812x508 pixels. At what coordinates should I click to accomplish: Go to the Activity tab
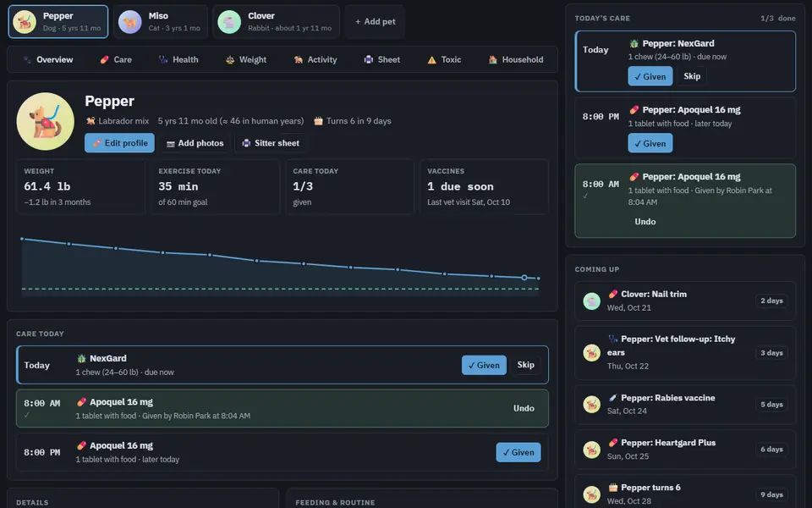click(315, 59)
